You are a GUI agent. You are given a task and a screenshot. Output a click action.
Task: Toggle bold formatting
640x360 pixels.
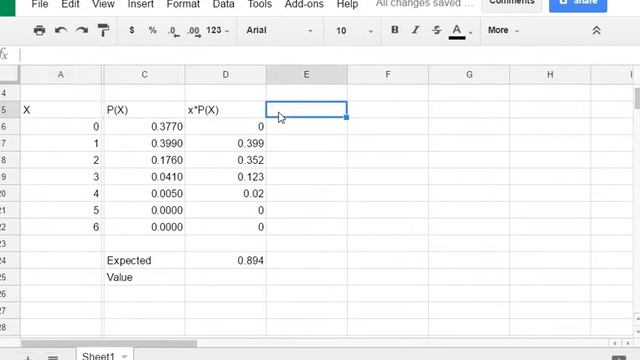coord(394,30)
